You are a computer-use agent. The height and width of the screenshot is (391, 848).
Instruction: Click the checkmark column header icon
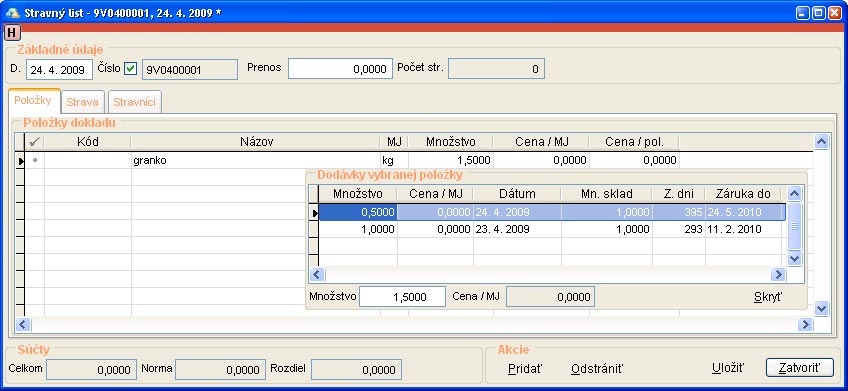(35, 142)
